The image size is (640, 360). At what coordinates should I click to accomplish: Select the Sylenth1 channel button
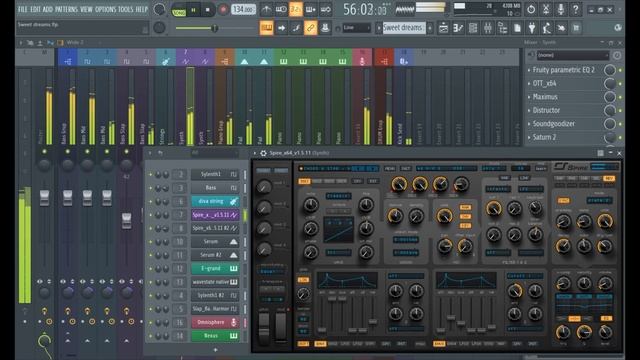pos(215,174)
